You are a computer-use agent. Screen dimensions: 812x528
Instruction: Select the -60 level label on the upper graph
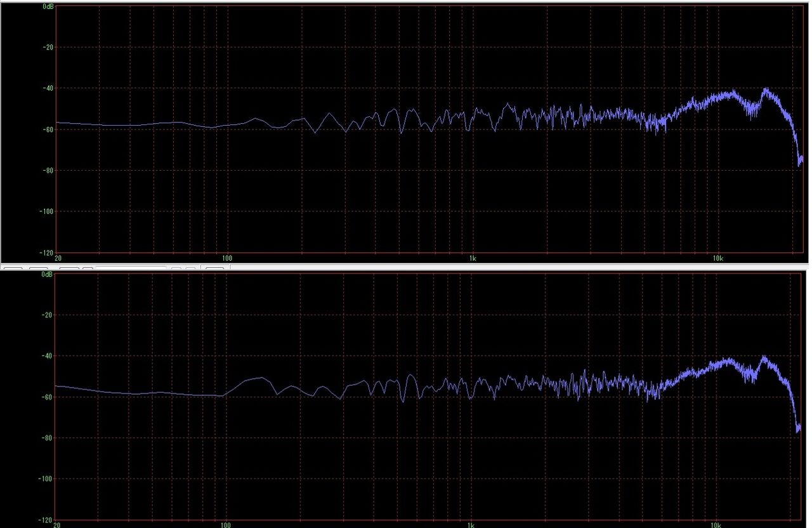click(48, 129)
